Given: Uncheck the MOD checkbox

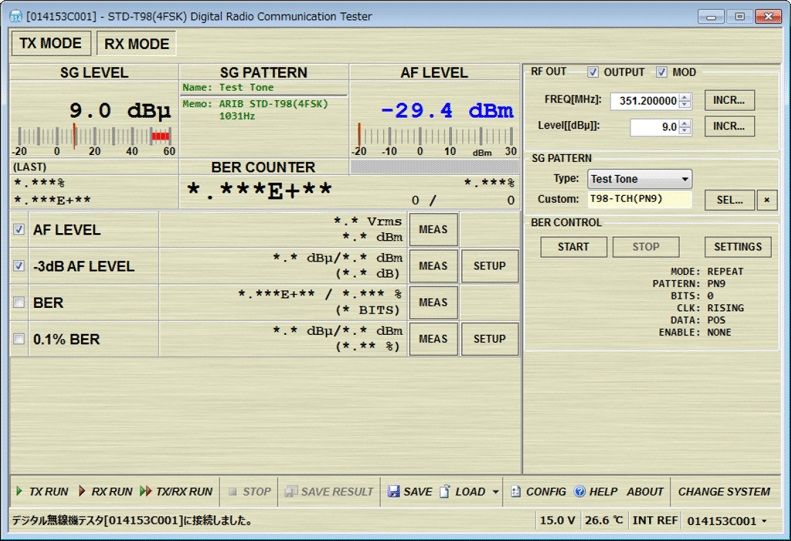Looking at the screenshot, I should (x=662, y=72).
